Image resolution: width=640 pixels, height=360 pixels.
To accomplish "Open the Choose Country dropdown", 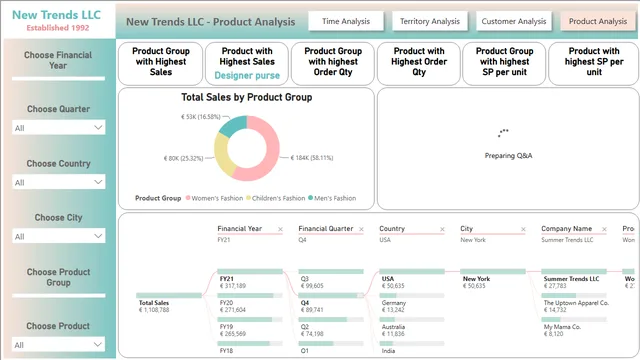I will [59, 182].
